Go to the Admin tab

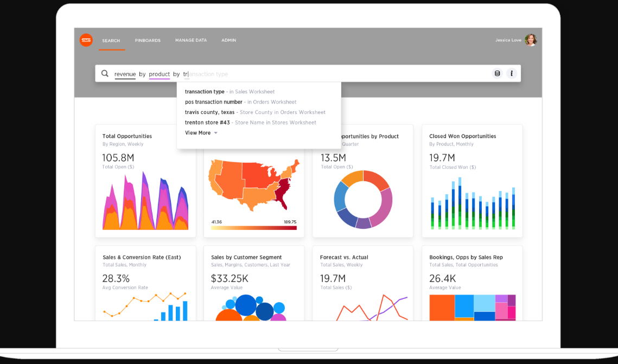pyautogui.click(x=228, y=41)
